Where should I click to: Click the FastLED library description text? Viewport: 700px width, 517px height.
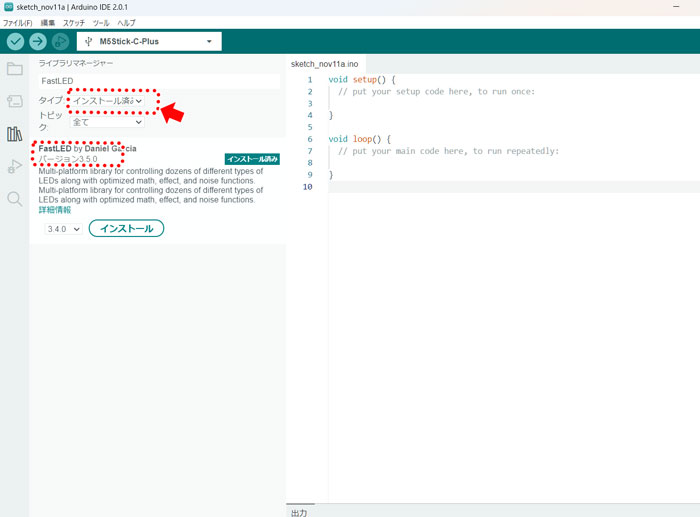tap(151, 185)
